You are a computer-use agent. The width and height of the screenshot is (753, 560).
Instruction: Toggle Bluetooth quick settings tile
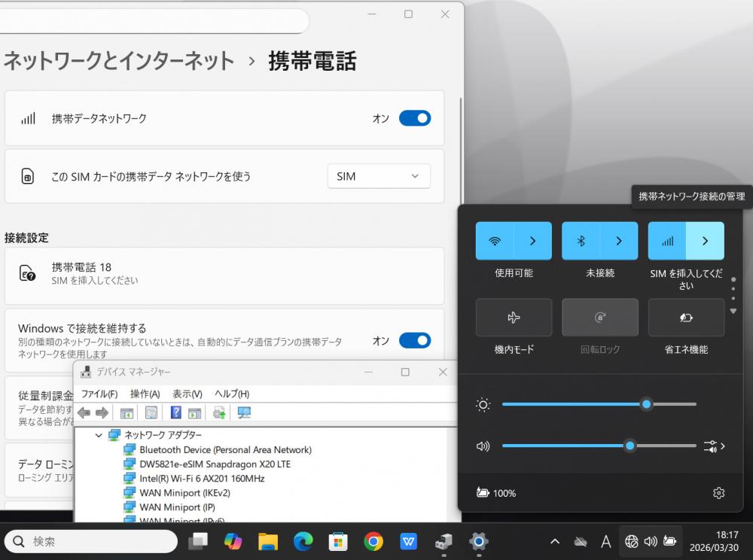581,241
